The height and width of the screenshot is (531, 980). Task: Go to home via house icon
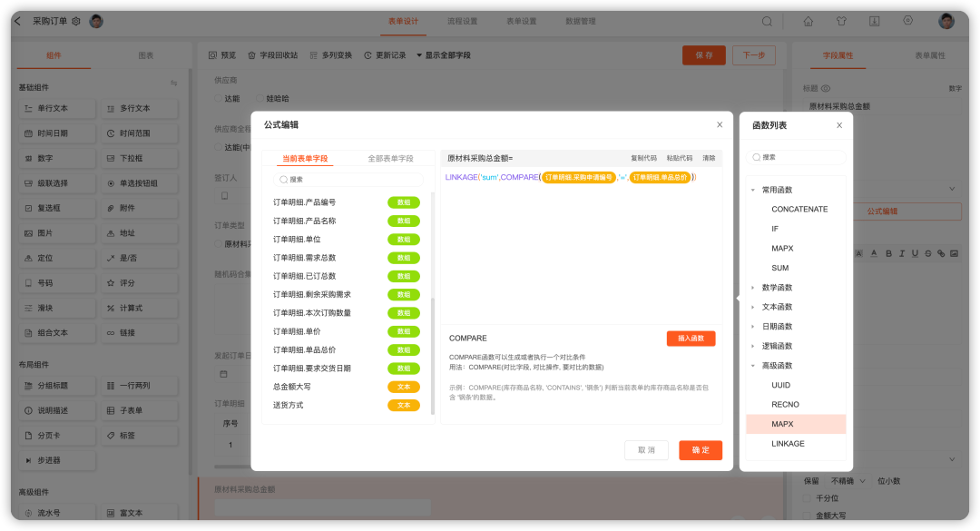(808, 21)
